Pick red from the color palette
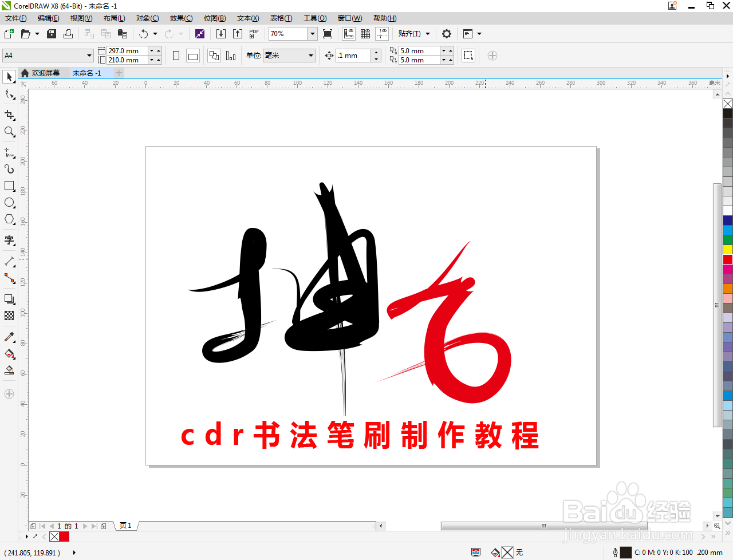Image resolution: width=733 pixels, height=560 pixels. click(727, 259)
